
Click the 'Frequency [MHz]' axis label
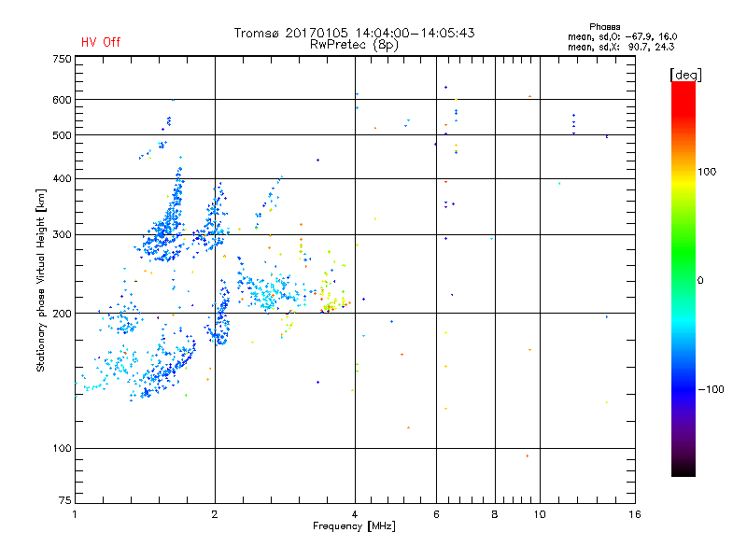354,526
